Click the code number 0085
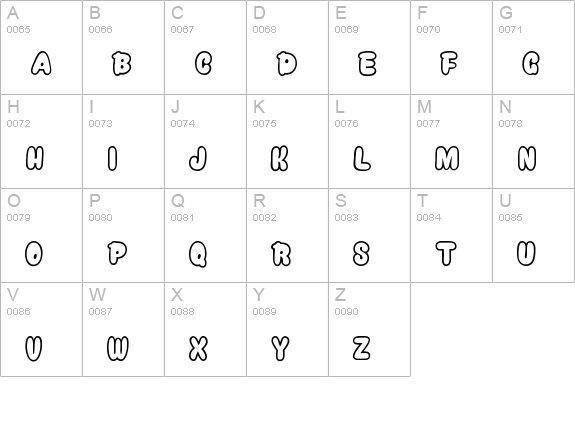575x421 pixels. pos(510,217)
